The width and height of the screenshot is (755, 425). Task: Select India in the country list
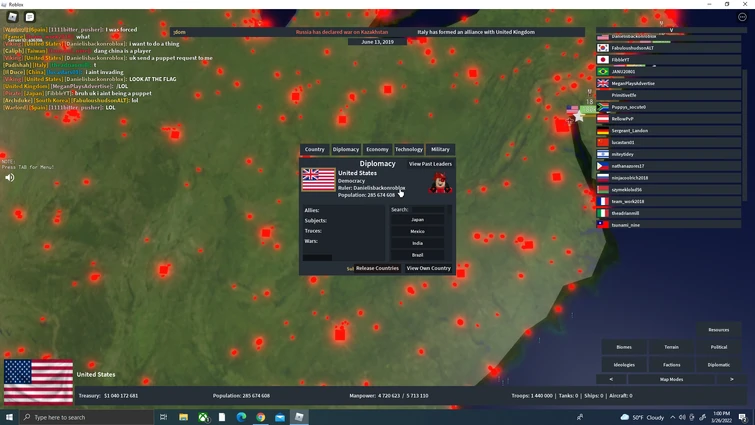click(x=417, y=243)
